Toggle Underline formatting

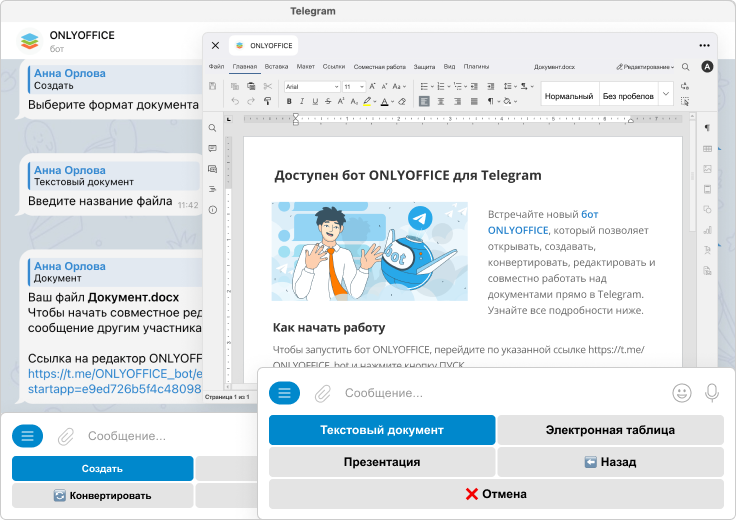pyautogui.click(x=315, y=101)
